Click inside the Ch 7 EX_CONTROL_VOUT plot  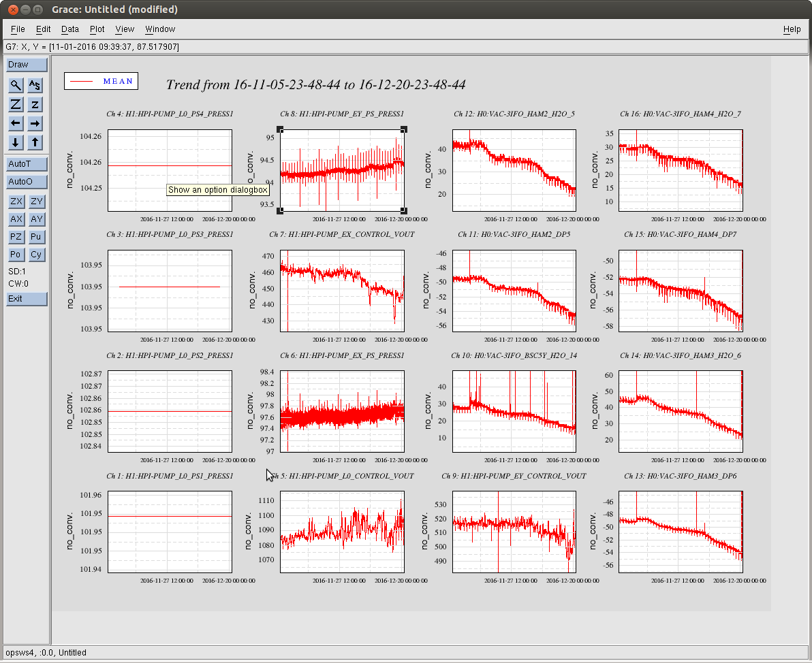[x=342, y=291]
